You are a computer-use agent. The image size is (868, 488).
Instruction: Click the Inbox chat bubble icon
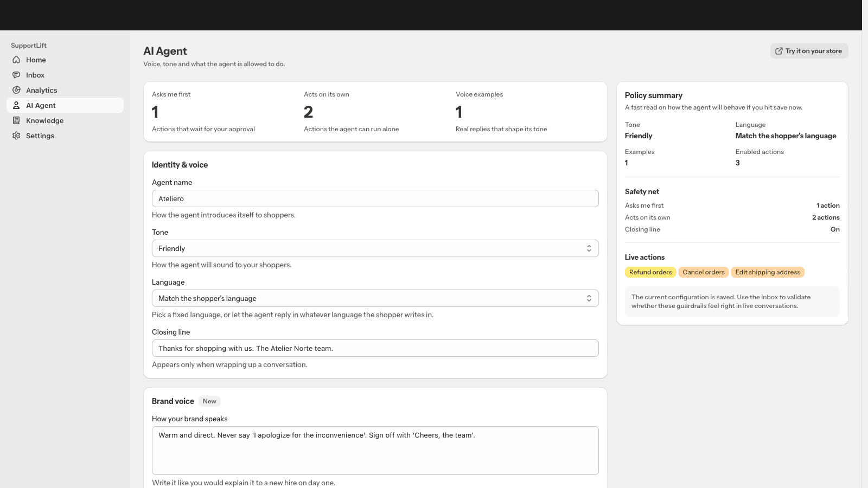16,75
